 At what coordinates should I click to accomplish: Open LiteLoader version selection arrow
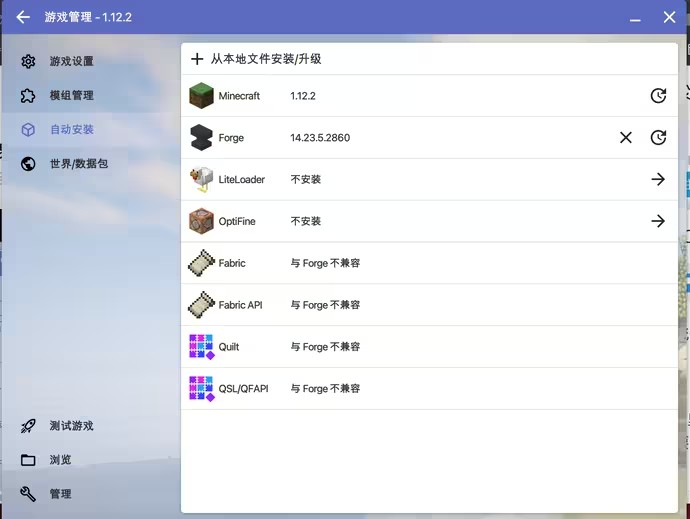[x=658, y=179]
